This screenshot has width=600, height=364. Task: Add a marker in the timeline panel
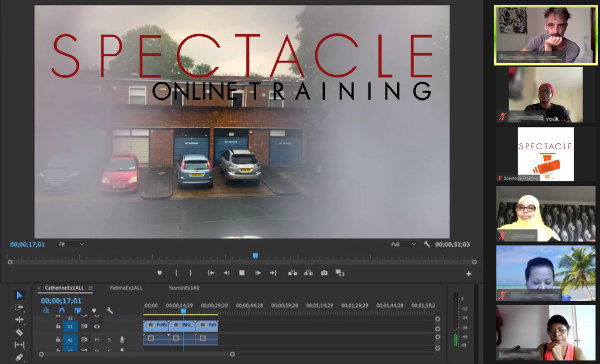coord(94,311)
